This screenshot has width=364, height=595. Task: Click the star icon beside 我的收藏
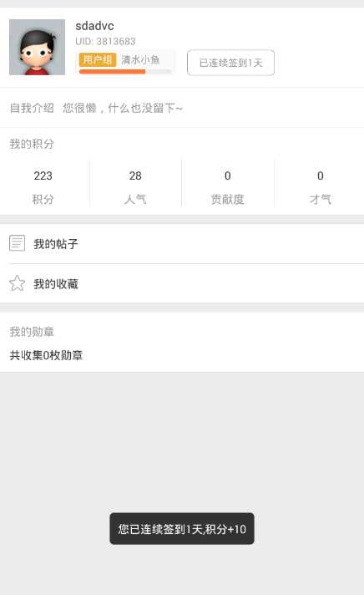tap(17, 283)
